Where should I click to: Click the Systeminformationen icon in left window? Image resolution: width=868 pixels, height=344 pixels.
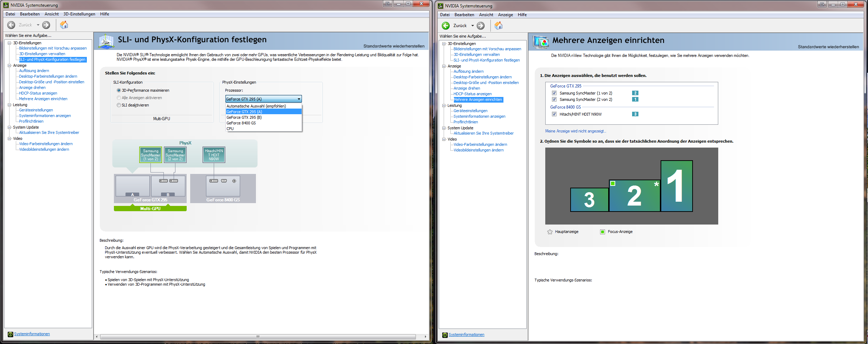(10, 334)
